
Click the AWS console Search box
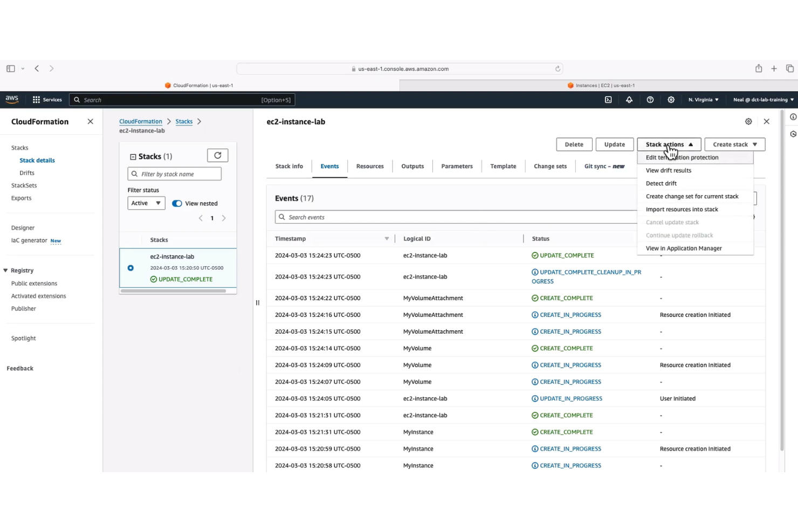click(x=182, y=100)
